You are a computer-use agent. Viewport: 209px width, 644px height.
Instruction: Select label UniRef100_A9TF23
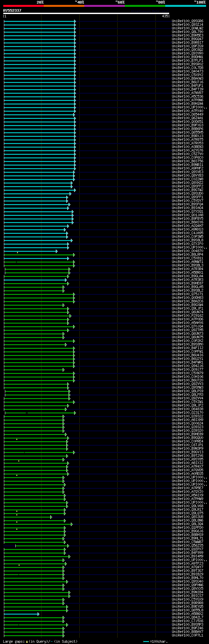[187, 563]
